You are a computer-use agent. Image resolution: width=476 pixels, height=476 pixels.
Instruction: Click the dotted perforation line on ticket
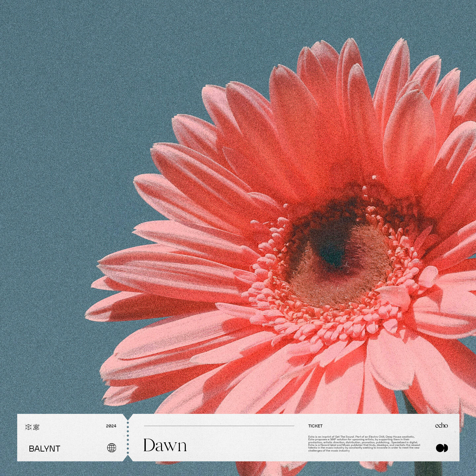[128, 437]
